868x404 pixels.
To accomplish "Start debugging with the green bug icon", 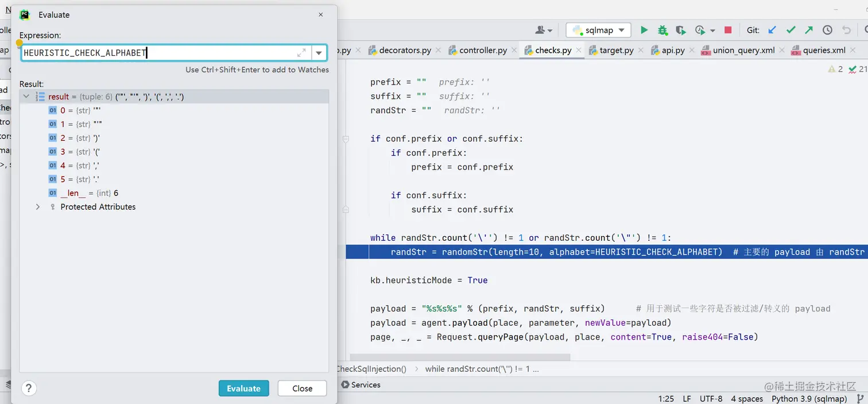I will 662,30.
